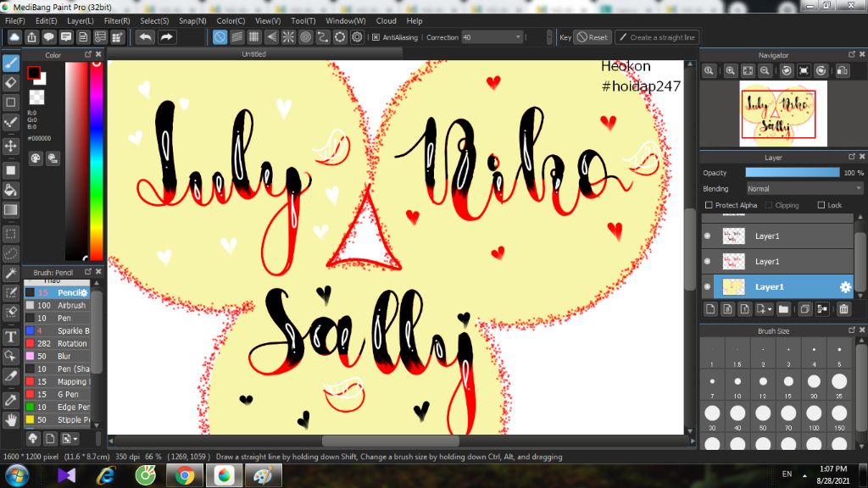
Task: Click the foreground color swatch
Action: point(34,73)
